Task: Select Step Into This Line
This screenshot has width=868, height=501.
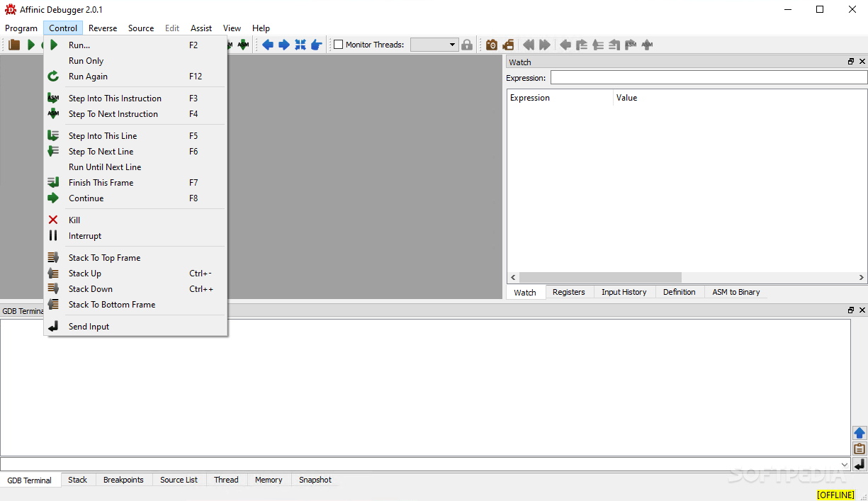Action: click(x=135, y=136)
